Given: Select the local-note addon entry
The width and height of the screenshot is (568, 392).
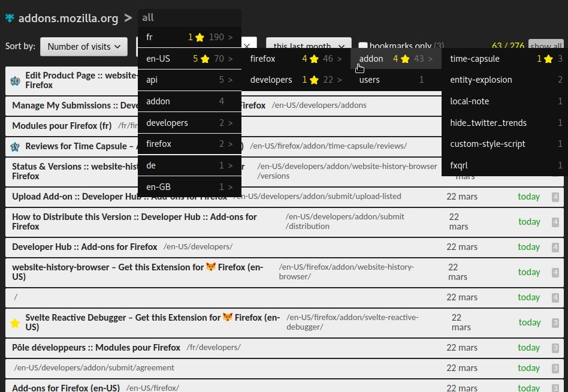Looking at the screenshot, I should pyautogui.click(x=504, y=101).
